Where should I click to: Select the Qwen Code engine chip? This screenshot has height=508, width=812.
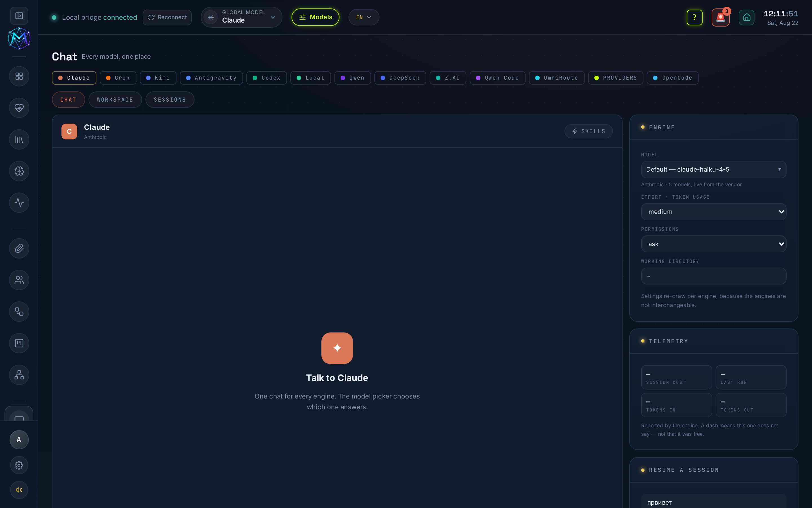click(498, 78)
